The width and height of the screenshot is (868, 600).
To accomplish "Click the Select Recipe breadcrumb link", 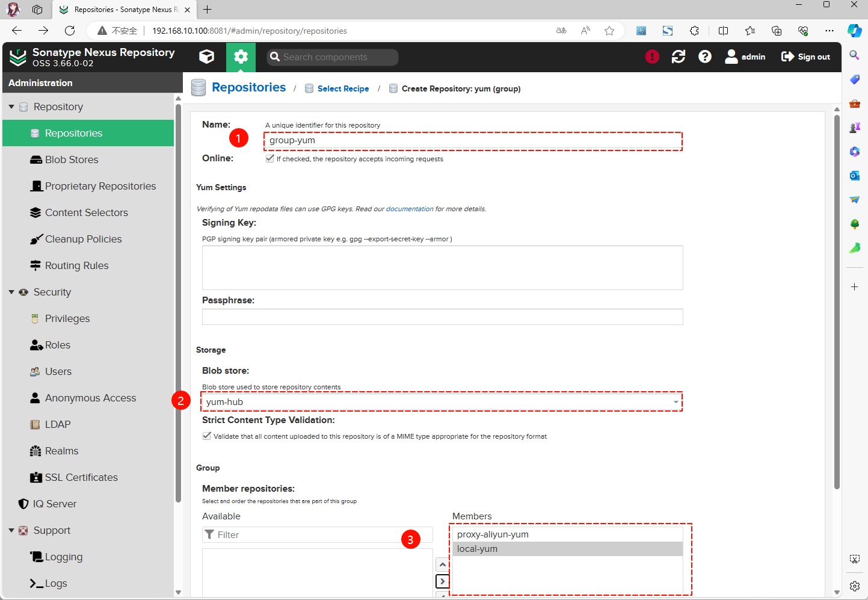I will (343, 88).
